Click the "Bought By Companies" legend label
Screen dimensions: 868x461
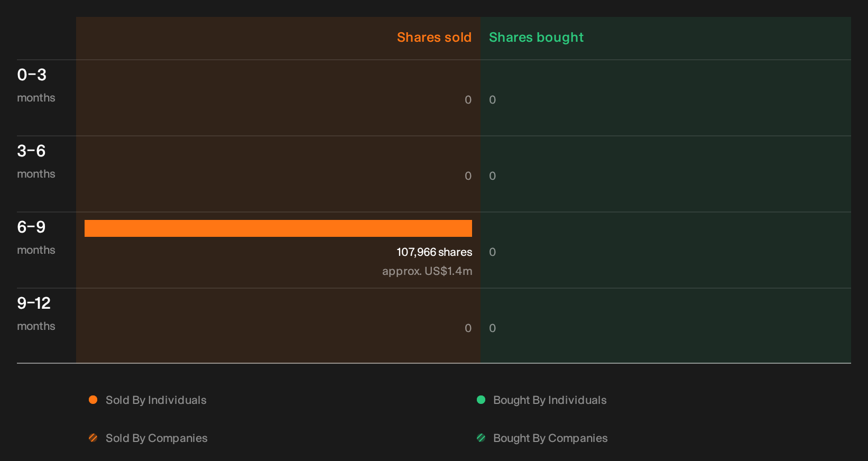click(x=550, y=438)
